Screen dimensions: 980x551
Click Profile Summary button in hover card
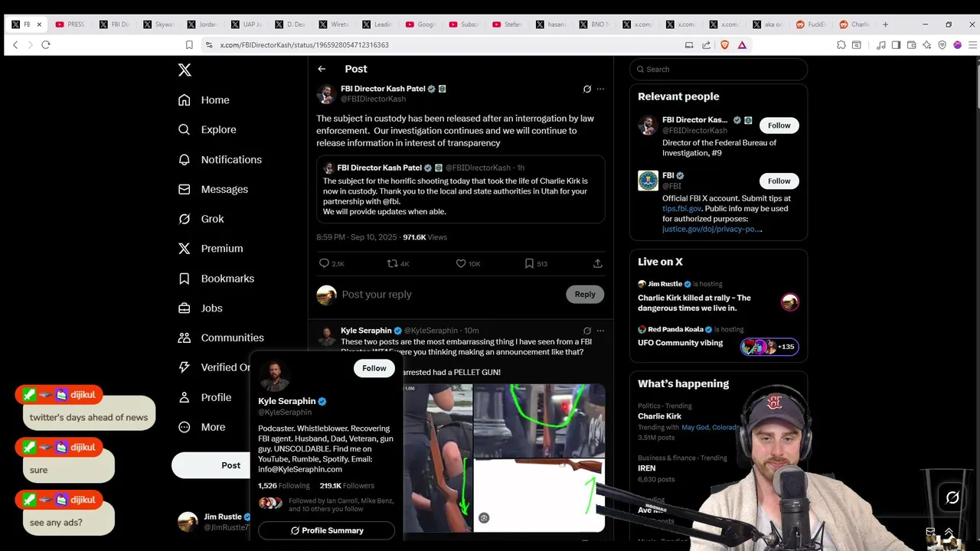coord(326,530)
